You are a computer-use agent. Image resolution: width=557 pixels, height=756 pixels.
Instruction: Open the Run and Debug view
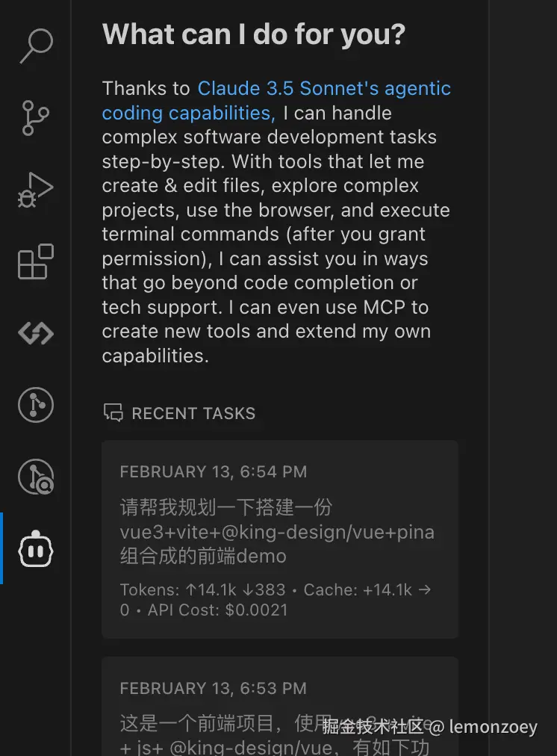pos(36,190)
